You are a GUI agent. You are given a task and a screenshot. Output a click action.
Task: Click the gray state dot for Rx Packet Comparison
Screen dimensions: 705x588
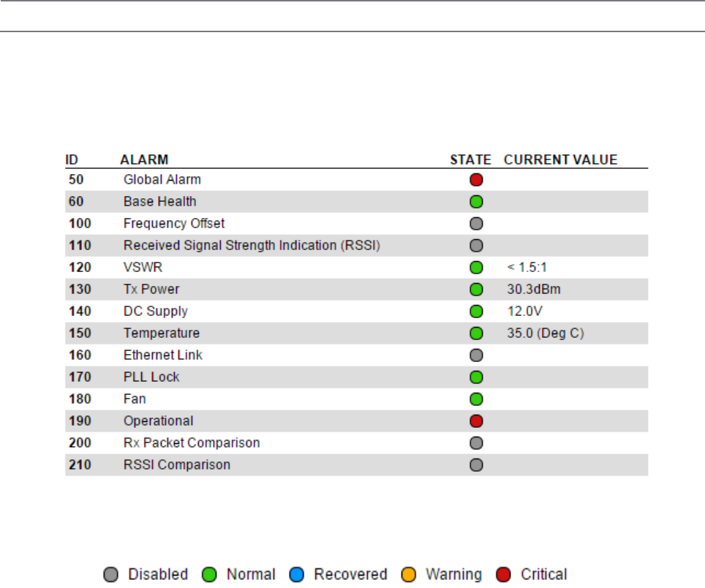click(x=476, y=442)
